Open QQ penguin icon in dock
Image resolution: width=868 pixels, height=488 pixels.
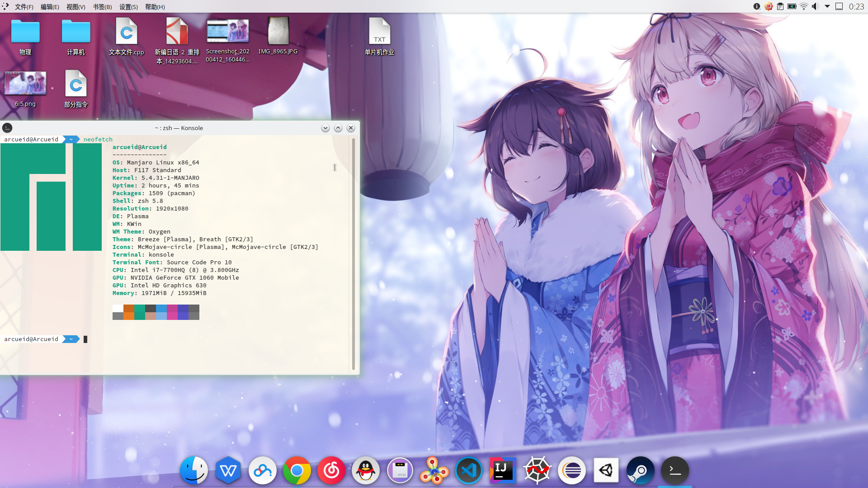click(365, 470)
